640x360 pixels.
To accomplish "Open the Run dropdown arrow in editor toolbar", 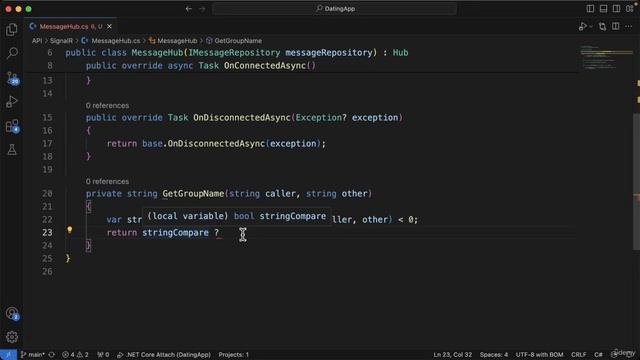I will pyautogui.click(x=591, y=27).
